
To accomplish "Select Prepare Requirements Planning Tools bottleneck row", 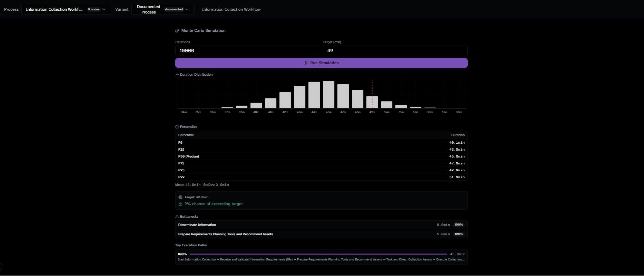I will click(x=321, y=234).
